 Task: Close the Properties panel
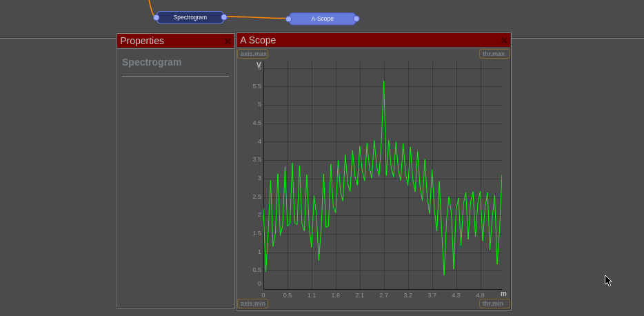click(x=228, y=41)
